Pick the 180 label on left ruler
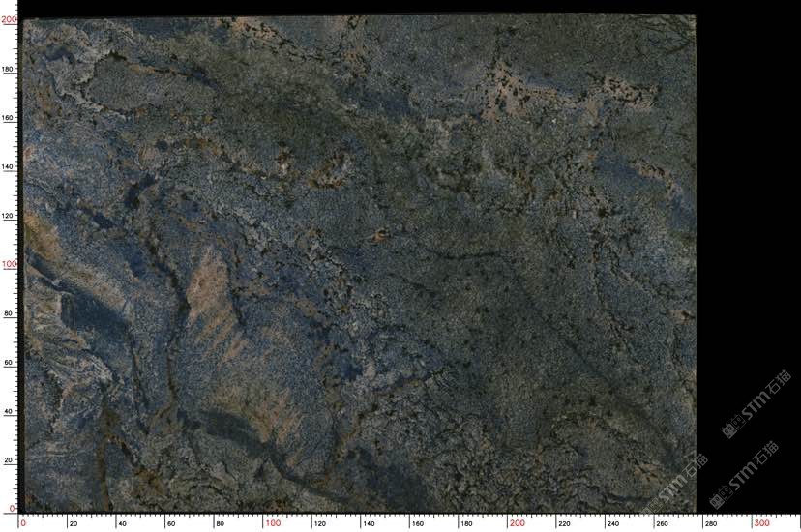 [9, 69]
